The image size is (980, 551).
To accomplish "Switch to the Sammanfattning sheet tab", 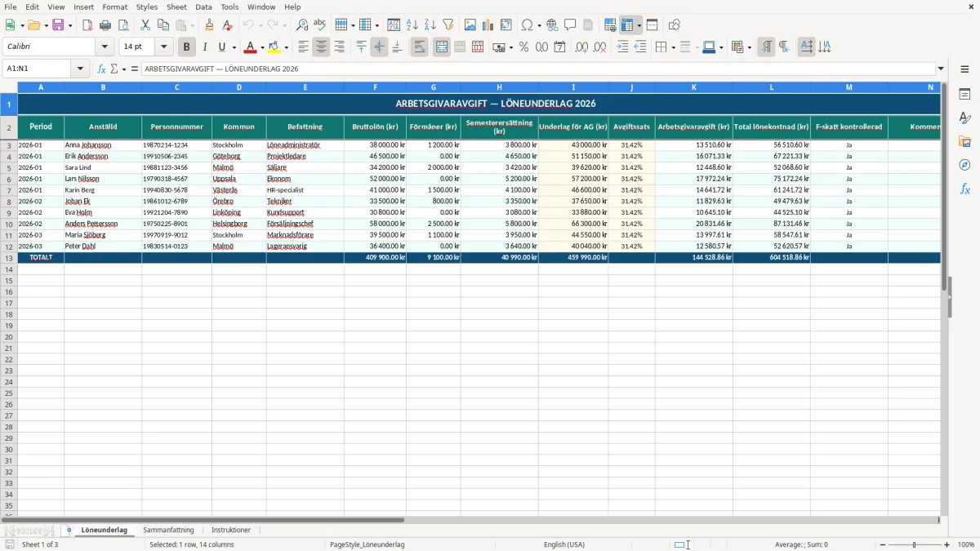I will coord(168,530).
